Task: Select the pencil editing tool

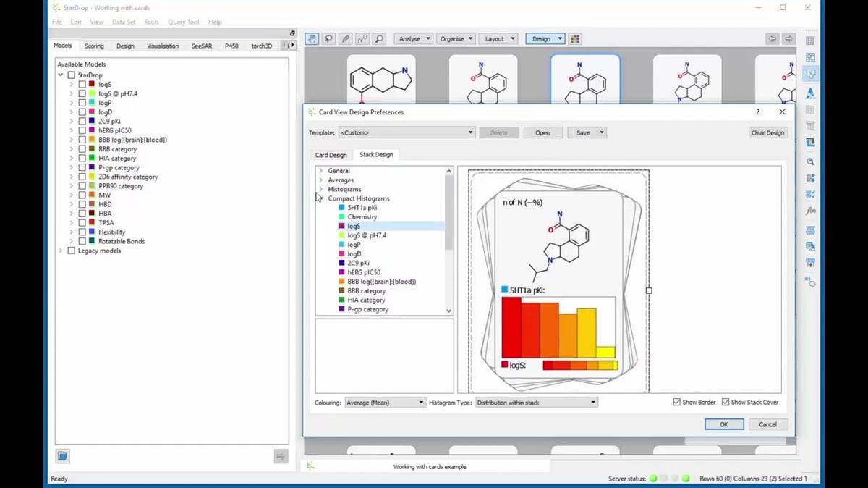Action: (344, 38)
